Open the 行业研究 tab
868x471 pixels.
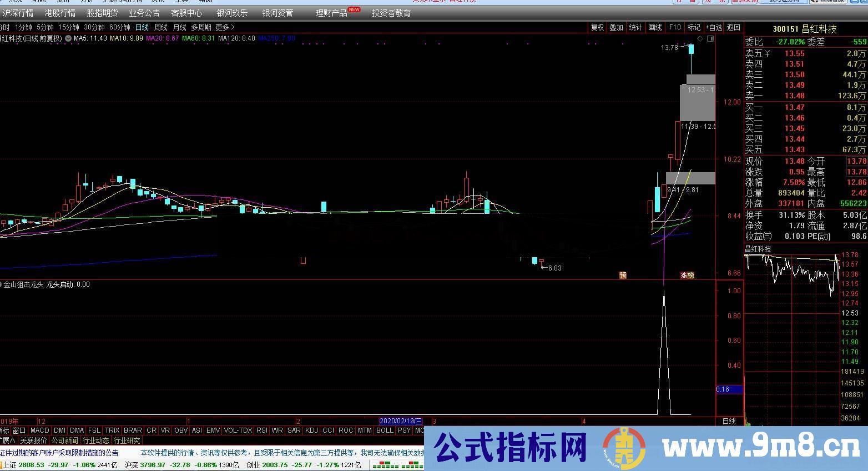pyautogui.click(x=127, y=440)
